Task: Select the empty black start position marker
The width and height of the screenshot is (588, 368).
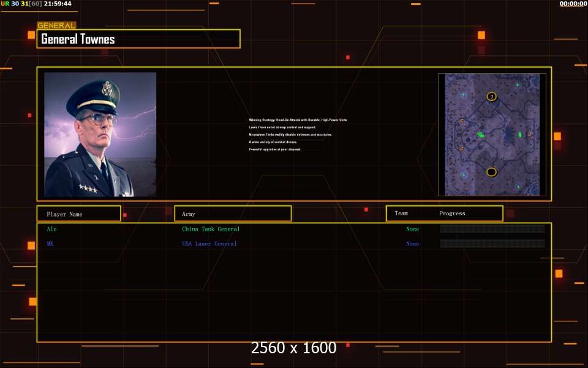Action: pos(492,172)
